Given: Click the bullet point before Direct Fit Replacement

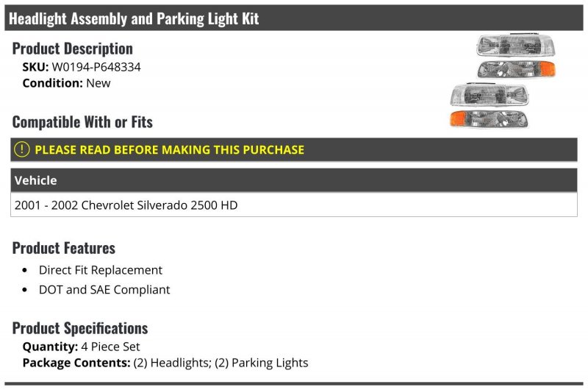Looking at the screenshot, I should point(25,270).
